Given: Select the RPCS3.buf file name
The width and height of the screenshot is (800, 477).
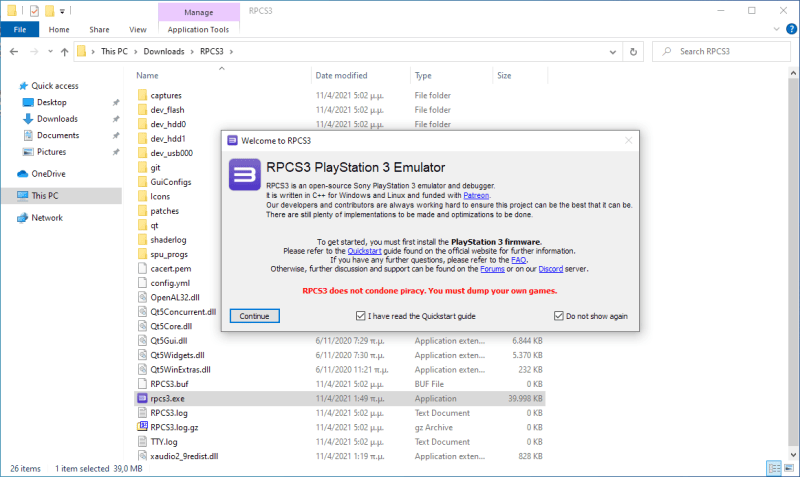Looking at the screenshot, I should coord(169,384).
